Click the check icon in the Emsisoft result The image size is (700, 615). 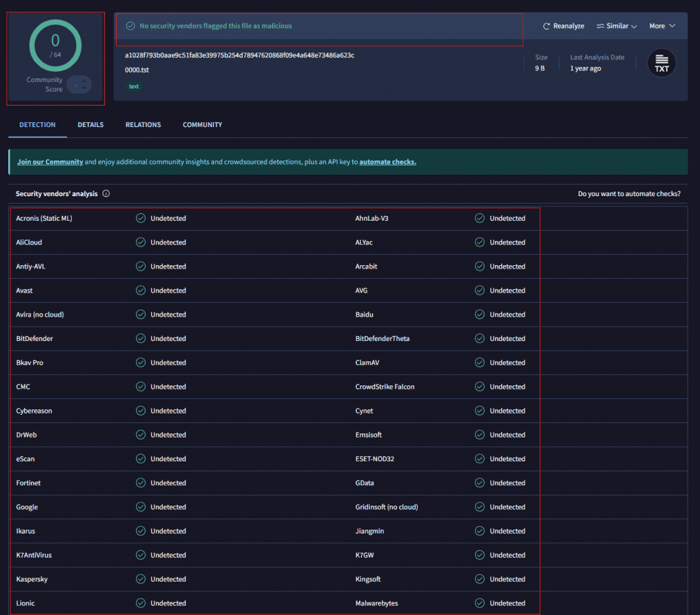[x=480, y=435]
